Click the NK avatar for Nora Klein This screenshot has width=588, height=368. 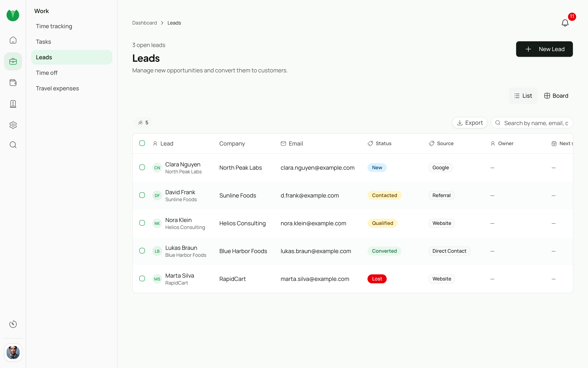pos(157,223)
